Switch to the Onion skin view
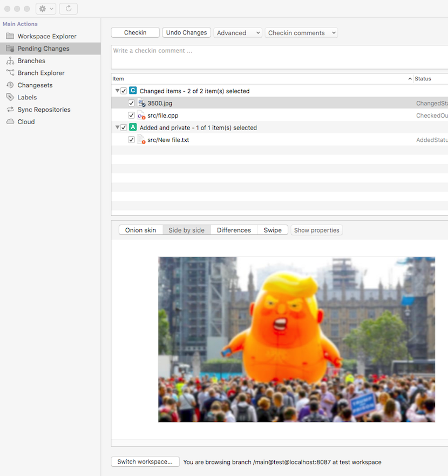The height and width of the screenshot is (476, 448). click(x=140, y=229)
